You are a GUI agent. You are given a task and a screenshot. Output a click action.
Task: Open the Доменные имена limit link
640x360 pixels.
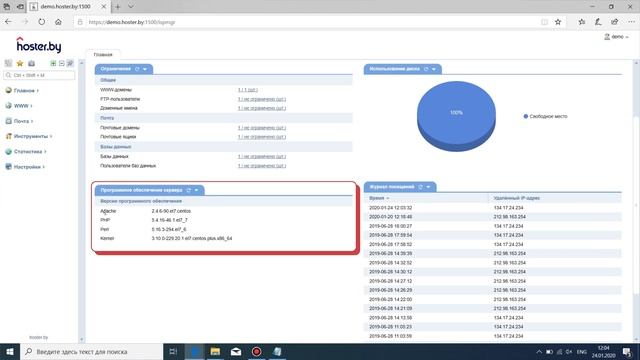point(262,108)
